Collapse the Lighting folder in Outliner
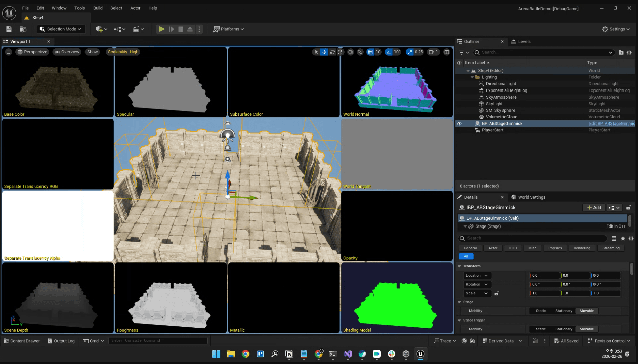Viewport: 638px width, 364px height. coord(473,77)
